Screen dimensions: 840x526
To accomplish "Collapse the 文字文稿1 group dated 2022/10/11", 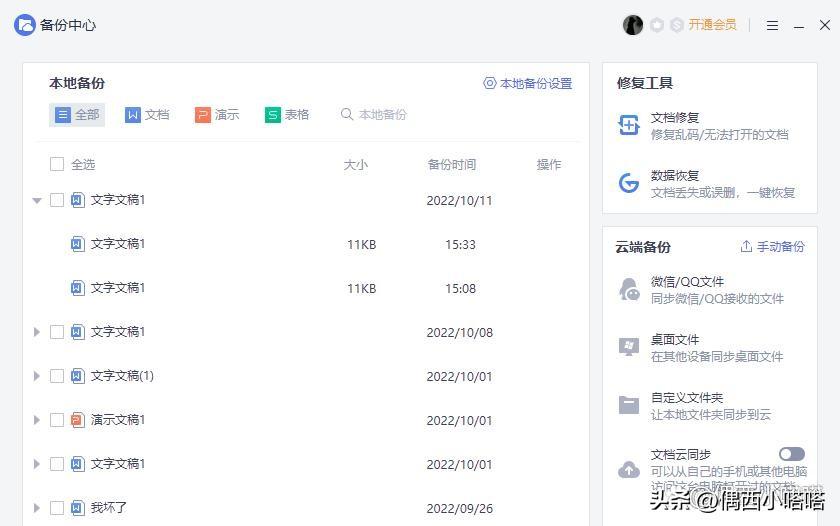I will [x=37, y=200].
